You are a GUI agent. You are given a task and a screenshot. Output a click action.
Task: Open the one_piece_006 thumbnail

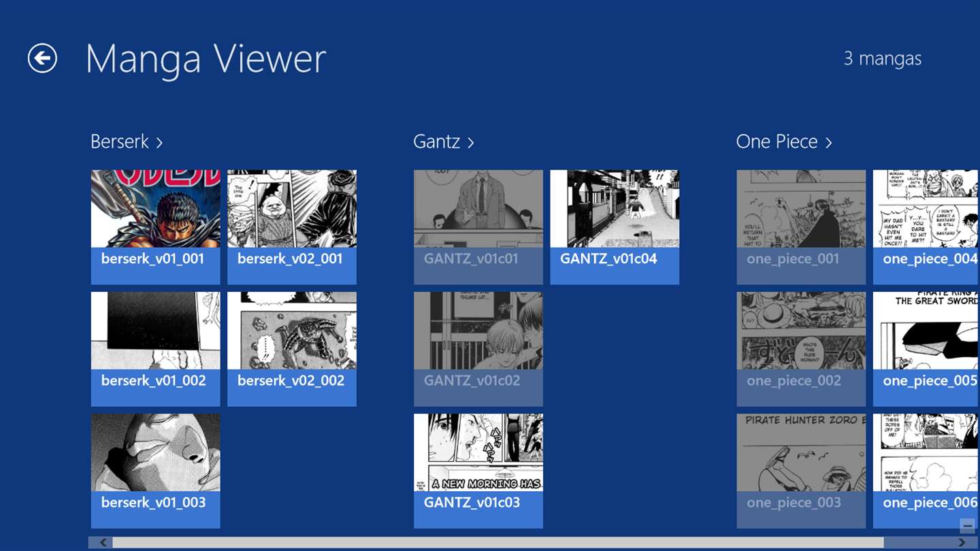926,471
